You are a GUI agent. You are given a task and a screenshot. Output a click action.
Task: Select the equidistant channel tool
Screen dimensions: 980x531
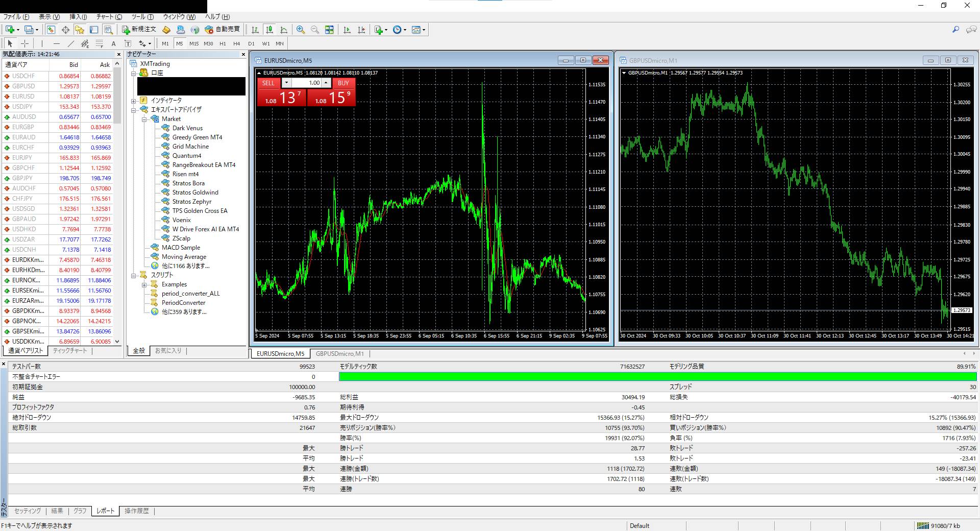point(85,43)
